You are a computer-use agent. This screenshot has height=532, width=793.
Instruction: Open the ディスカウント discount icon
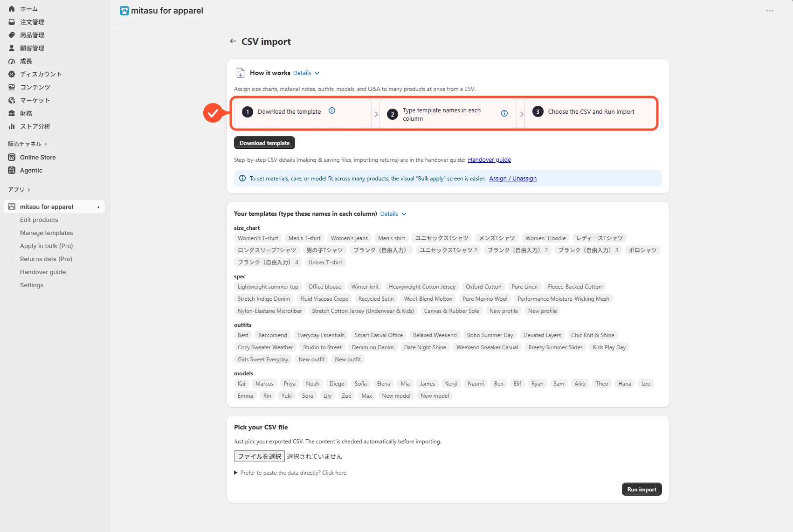click(x=12, y=74)
